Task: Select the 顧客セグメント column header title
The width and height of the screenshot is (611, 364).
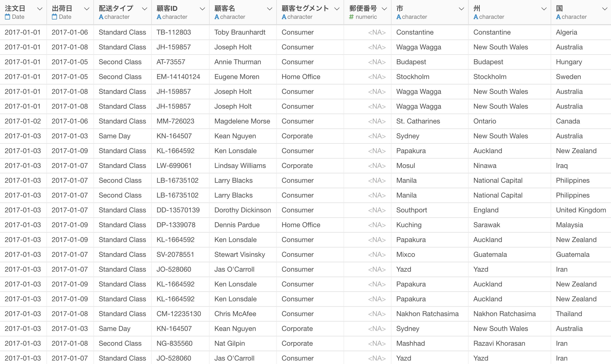Action: 305,8
